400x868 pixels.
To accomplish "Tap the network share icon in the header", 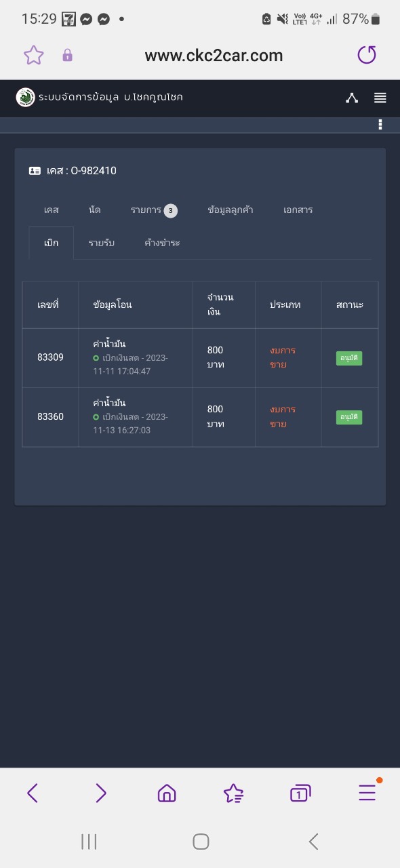I will [x=352, y=98].
